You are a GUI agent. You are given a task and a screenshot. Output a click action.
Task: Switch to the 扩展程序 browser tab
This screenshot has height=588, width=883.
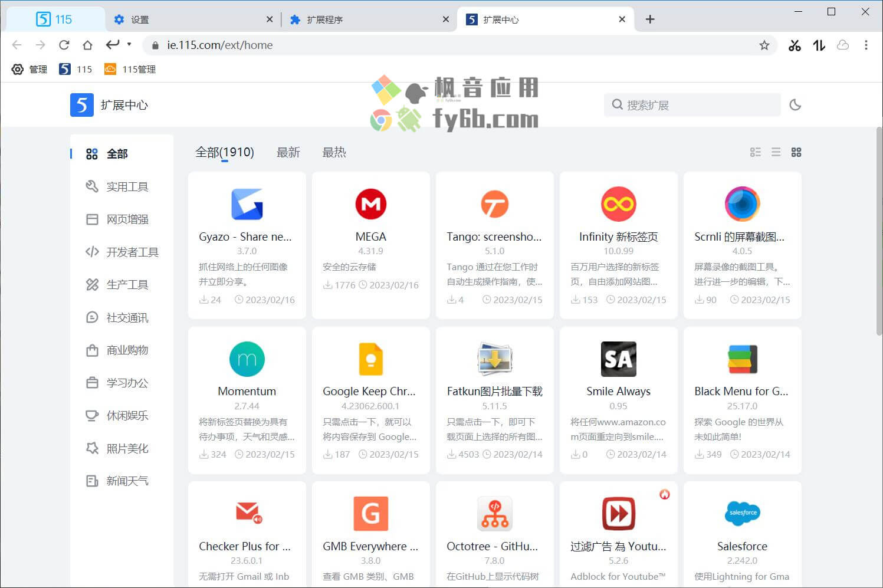[369, 19]
